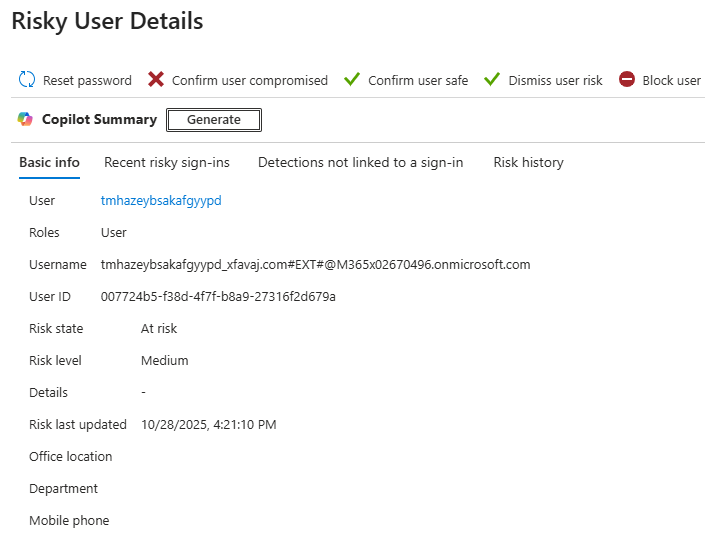Choose the Confirm user compromised text label
The image size is (705, 545).
click(x=249, y=80)
